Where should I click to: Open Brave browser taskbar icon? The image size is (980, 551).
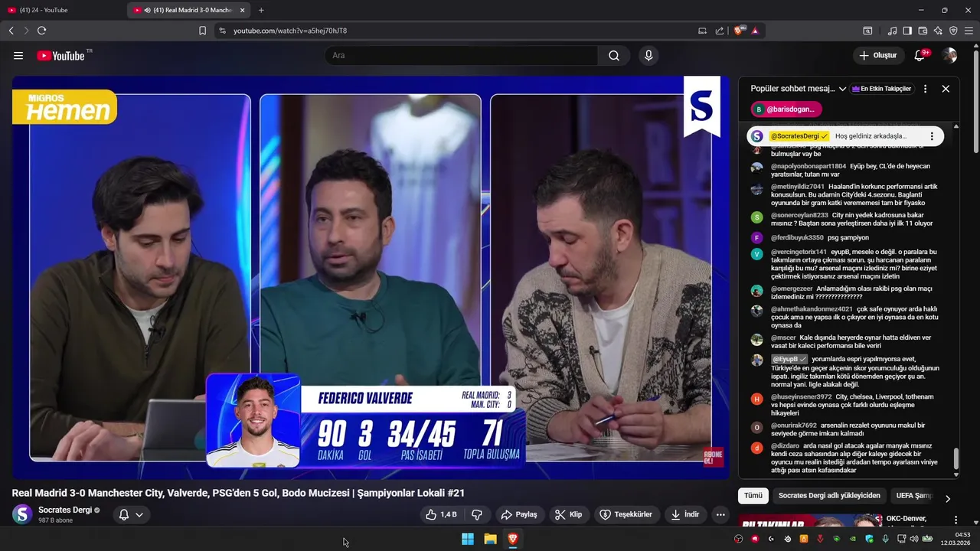[513, 539]
